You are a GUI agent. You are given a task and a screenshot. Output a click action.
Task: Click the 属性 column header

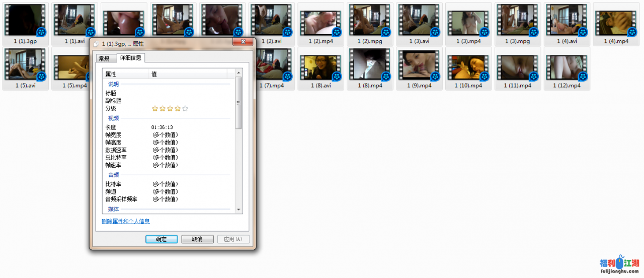click(x=125, y=74)
